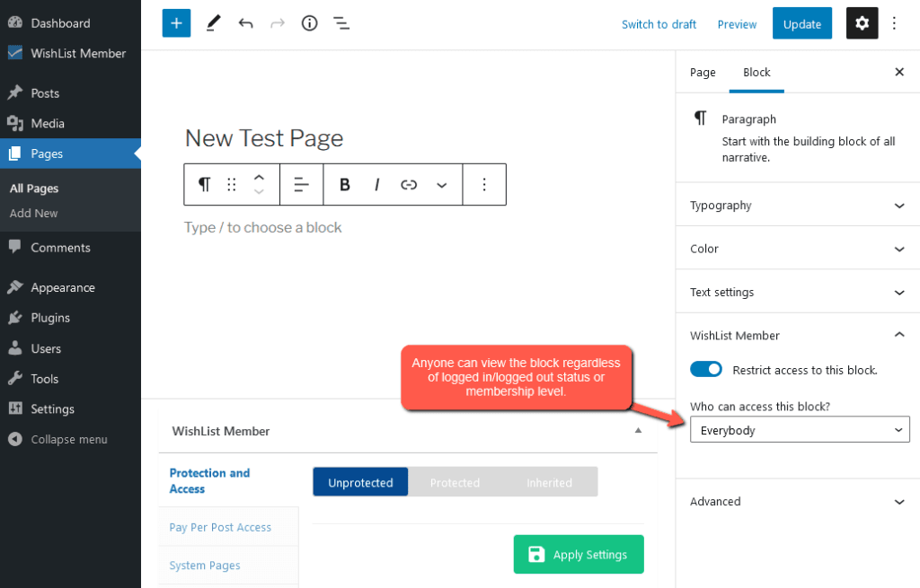
Task: Switch to the Block tab
Action: point(756,72)
